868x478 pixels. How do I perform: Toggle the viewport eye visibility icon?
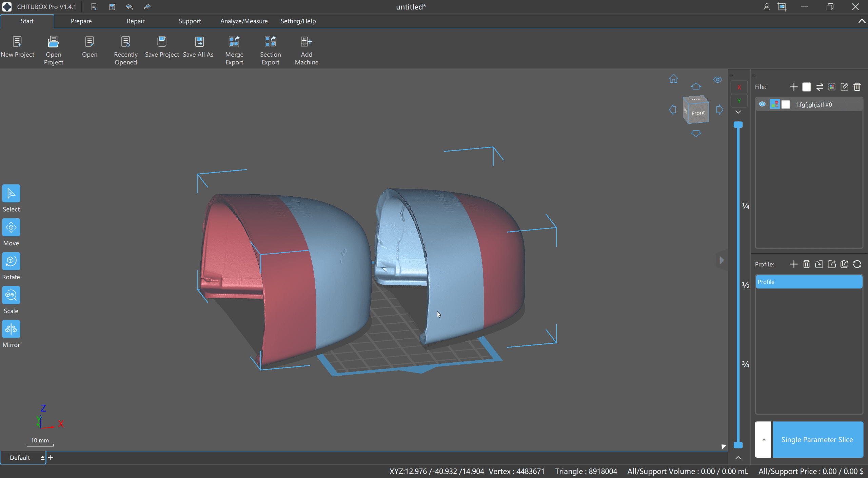[717, 80]
